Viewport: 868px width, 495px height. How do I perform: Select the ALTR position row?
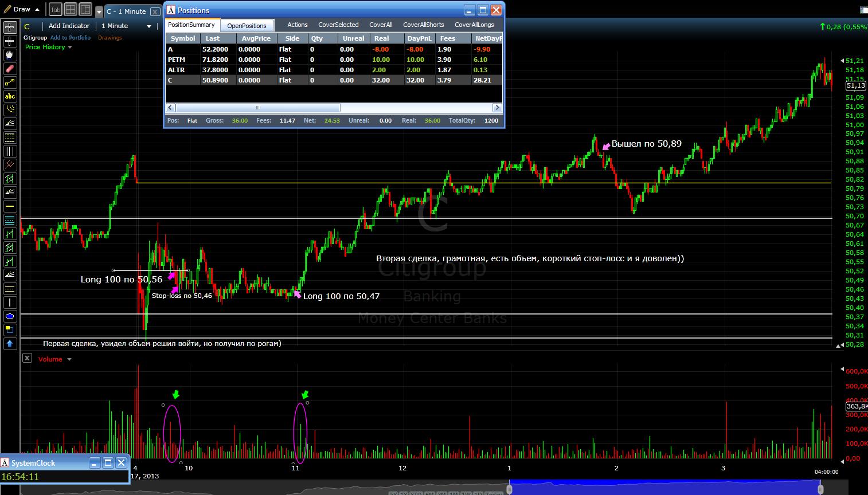click(x=334, y=70)
